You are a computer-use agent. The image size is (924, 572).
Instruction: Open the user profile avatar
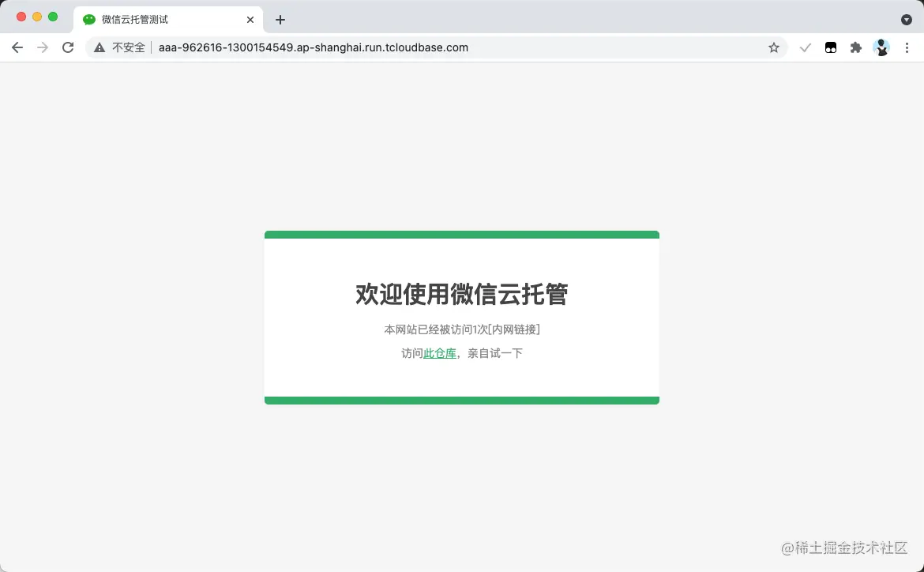click(881, 47)
